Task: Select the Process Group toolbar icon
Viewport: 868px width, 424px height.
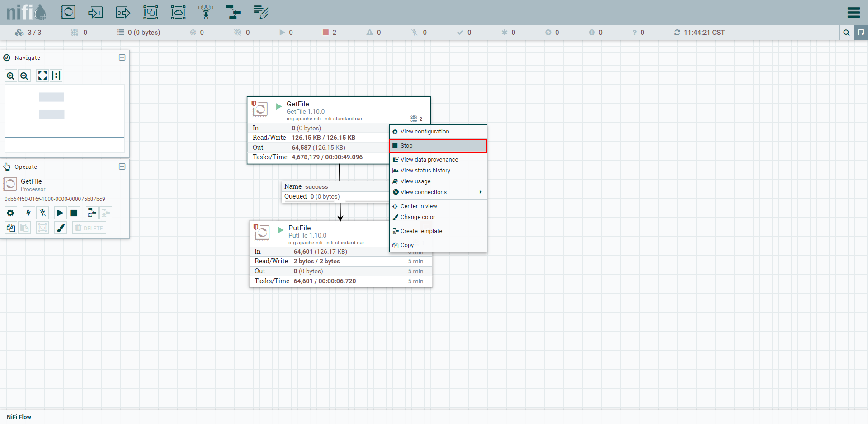Action: point(151,12)
